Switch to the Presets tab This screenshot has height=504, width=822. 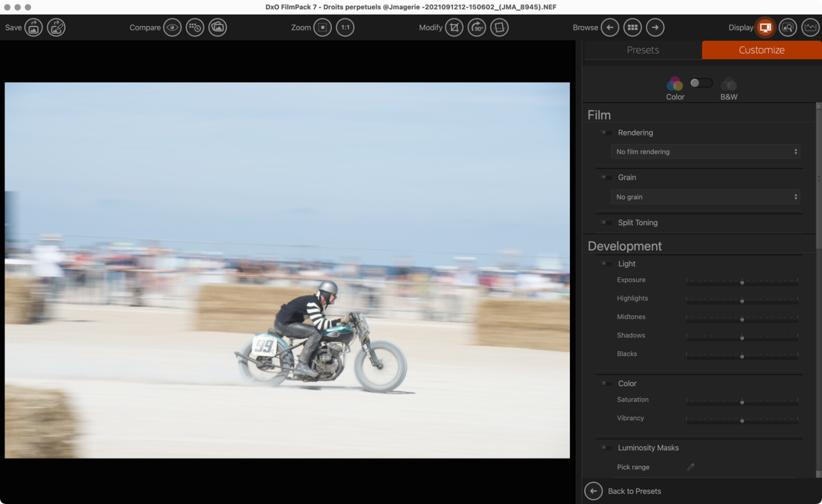pos(643,50)
